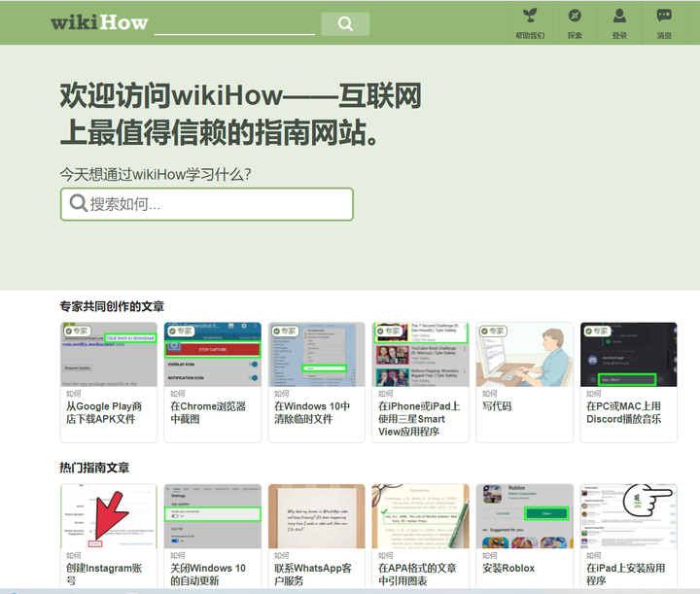Click into the 搜索如何 search box
Viewport: 700px width, 594px height.
click(x=207, y=204)
